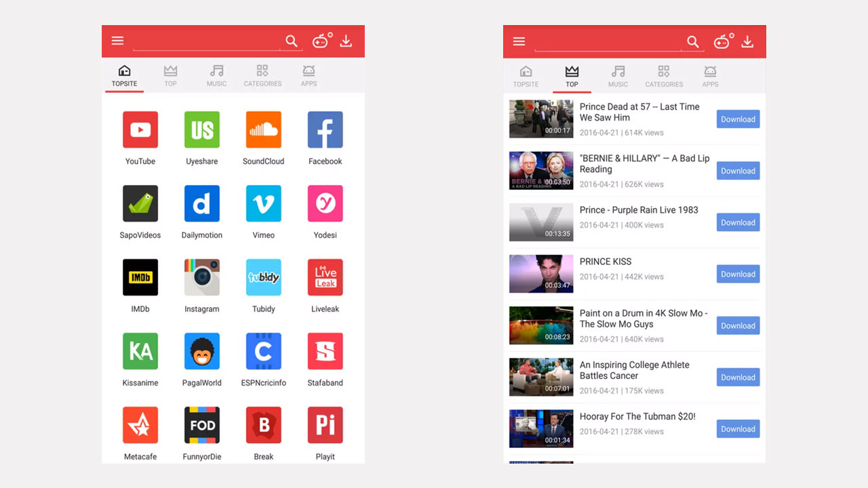Open the Dailymotion site icon
The image size is (868, 488).
202,203
